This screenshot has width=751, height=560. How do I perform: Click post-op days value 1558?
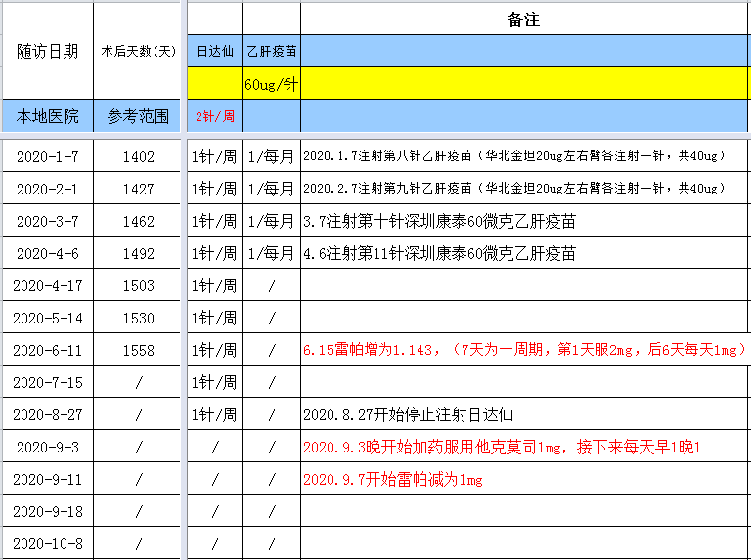point(138,350)
